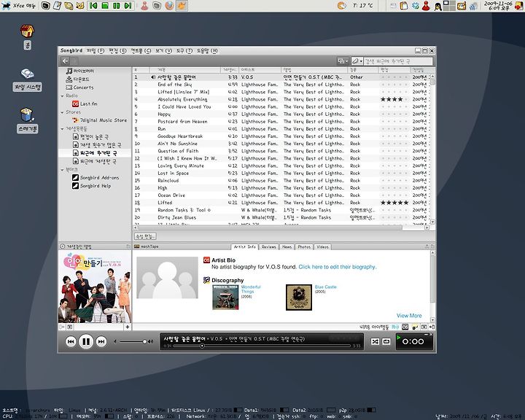This screenshot has width=525, height=420.
Task: Open the Tools (T) menu
Action: (x=184, y=50)
